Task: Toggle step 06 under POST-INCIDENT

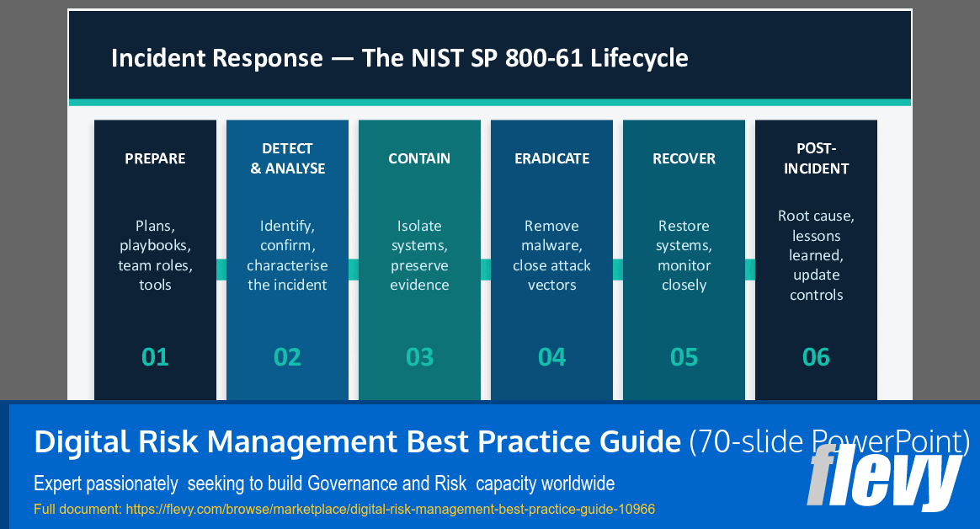Action: click(816, 356)
